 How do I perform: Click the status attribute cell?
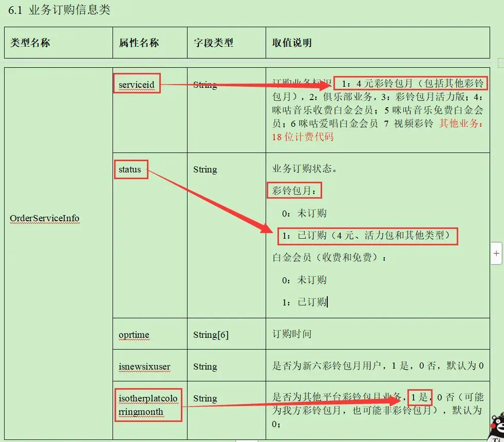click(x=130, y=169)
